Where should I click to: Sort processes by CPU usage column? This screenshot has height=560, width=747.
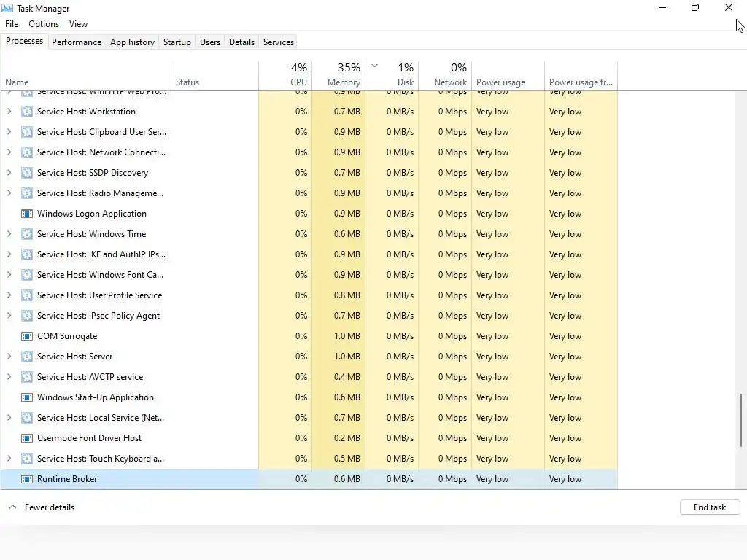(x=285, y=76)
